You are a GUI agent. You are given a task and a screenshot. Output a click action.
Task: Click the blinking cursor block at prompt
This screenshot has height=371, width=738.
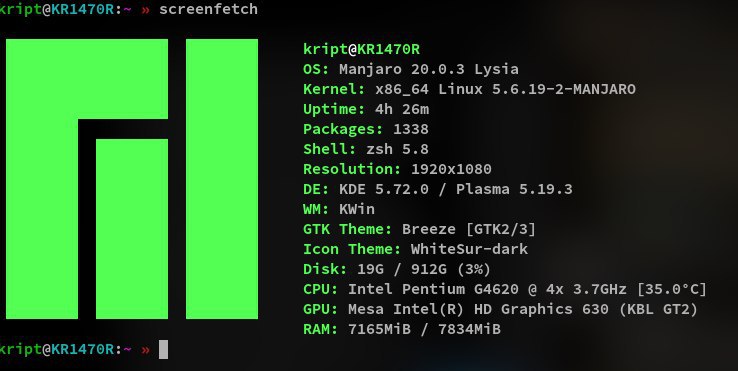(163, 349)
